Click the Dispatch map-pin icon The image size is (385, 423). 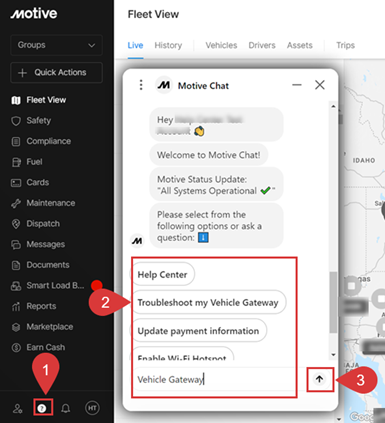(x=16, y=224)
